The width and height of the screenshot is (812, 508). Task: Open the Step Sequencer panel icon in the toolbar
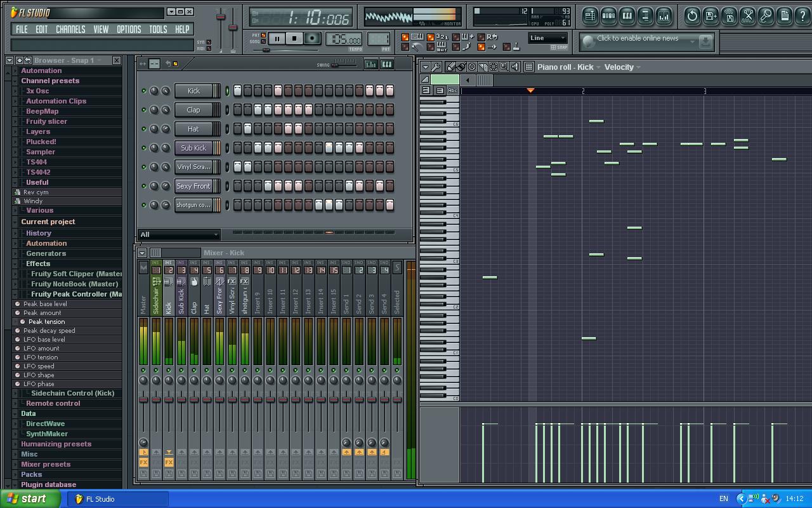(610, 16)
